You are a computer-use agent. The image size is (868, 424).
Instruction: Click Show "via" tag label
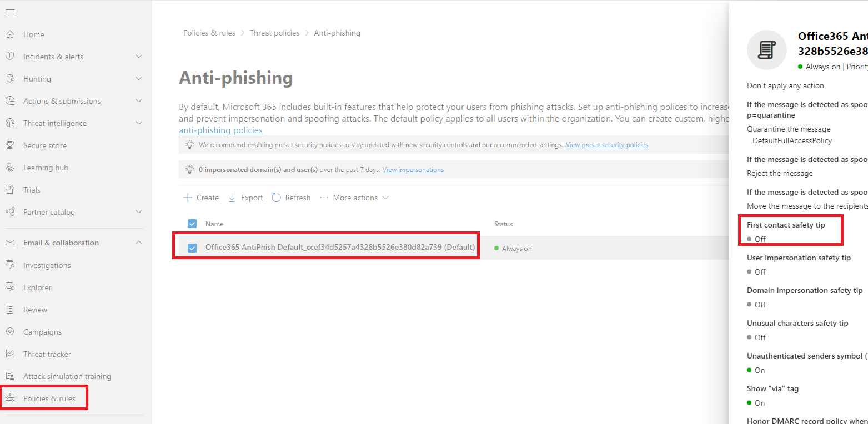pos(773,388)
